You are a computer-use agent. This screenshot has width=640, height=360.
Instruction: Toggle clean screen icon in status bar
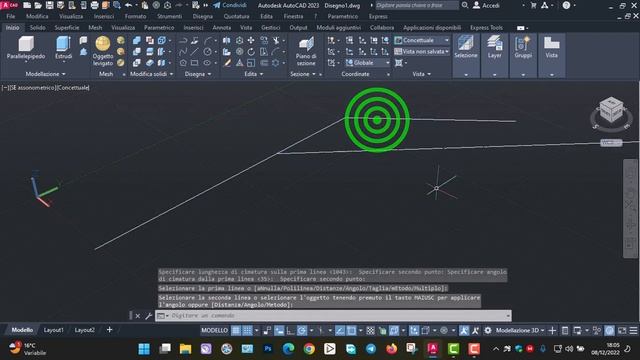pos(622,331)
